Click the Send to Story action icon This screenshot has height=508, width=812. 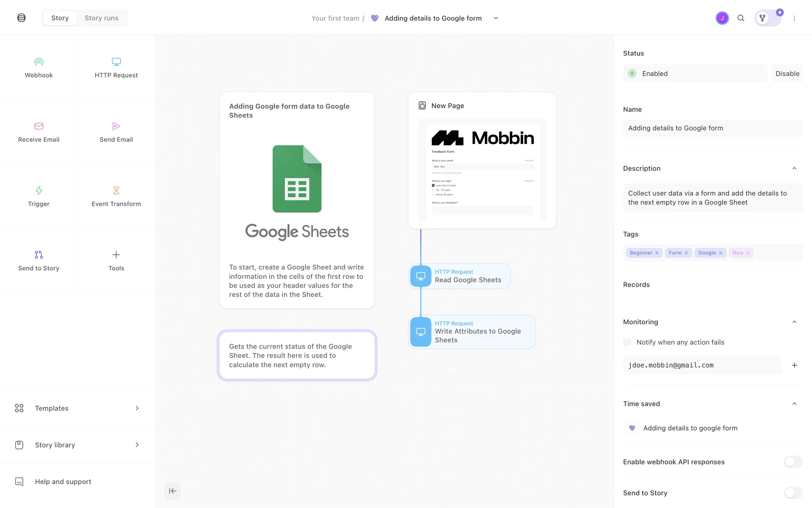(38, 255)
